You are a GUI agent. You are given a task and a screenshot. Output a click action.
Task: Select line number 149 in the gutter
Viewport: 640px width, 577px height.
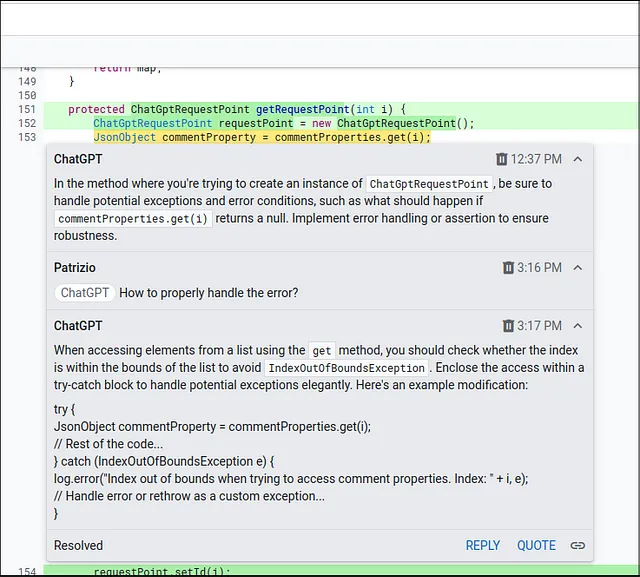tap(27, 82)
